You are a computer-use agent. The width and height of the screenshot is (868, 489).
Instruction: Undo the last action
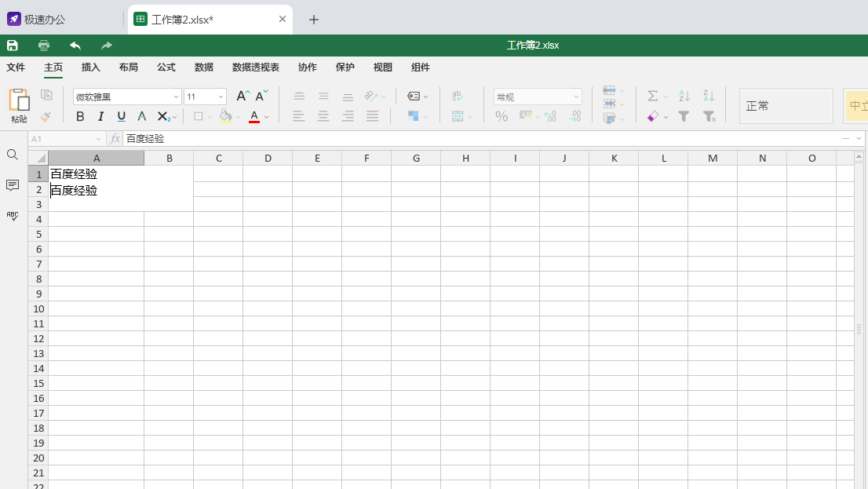click(75, 46)
